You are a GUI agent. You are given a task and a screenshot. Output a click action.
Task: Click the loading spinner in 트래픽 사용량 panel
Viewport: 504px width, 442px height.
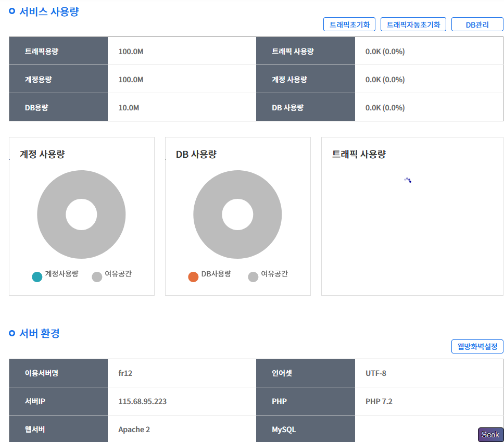(408, 180)
